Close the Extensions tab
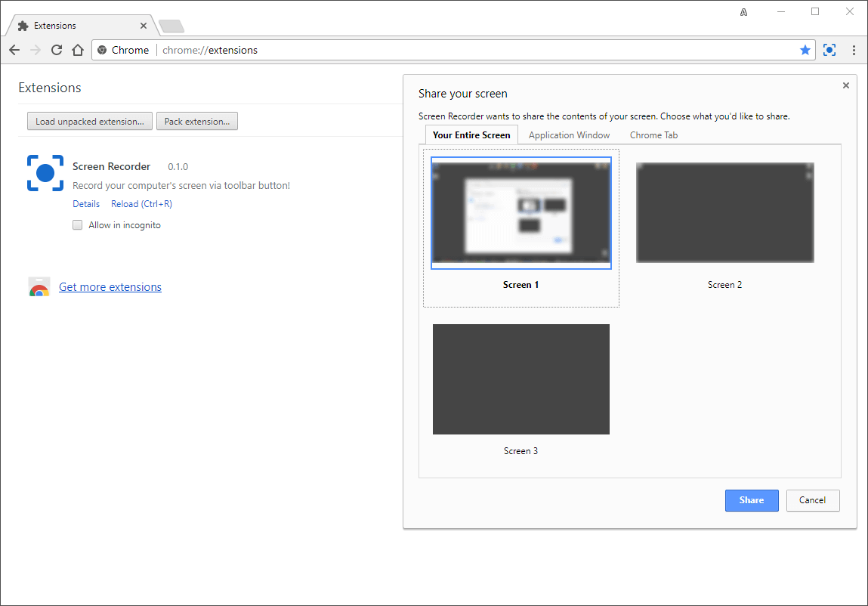 pyautogui.click(x=144, y=26)
